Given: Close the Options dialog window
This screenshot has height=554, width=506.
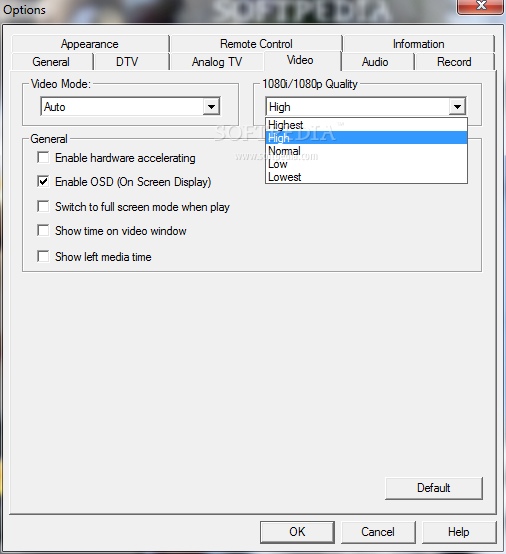Looking at the screenshot, I should coord(481,6).
